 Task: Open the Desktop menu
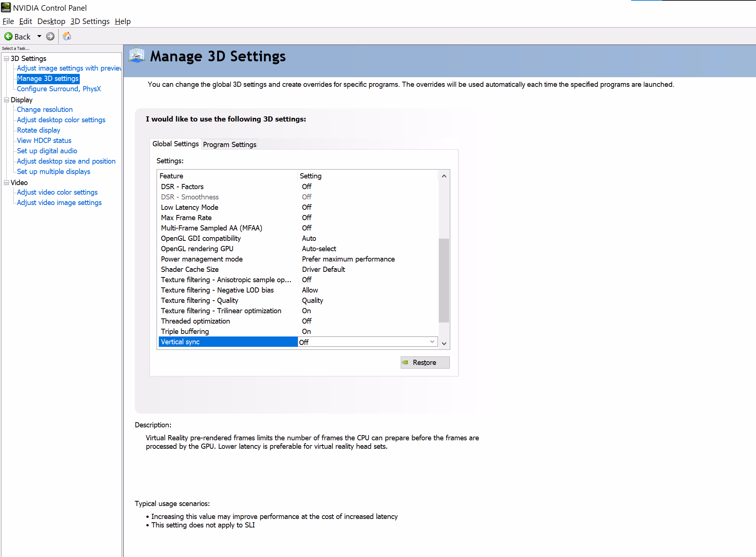(x=51, y=21)
